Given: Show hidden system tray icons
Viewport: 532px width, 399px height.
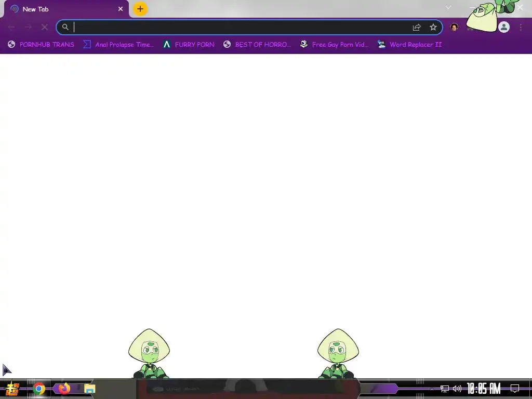Looking at the screenshot, I should (432, 389).
